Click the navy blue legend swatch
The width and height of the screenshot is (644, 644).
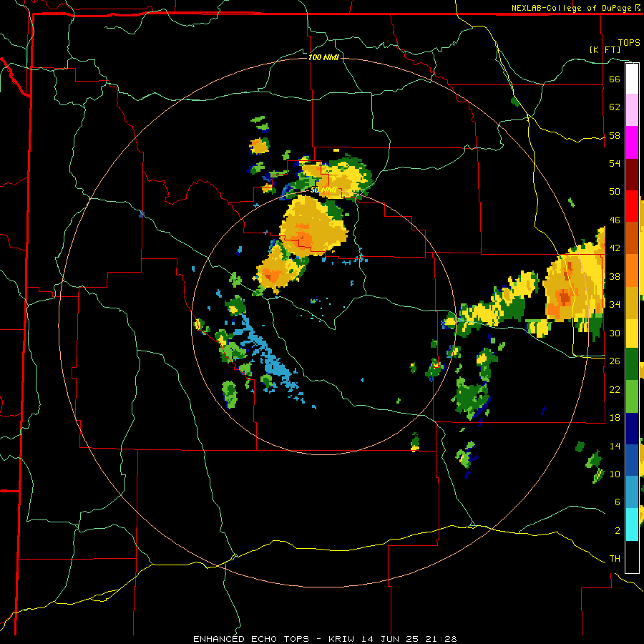(x=632, y=429)
